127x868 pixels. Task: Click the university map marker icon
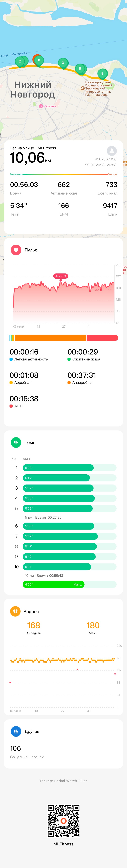pos(83,88)
